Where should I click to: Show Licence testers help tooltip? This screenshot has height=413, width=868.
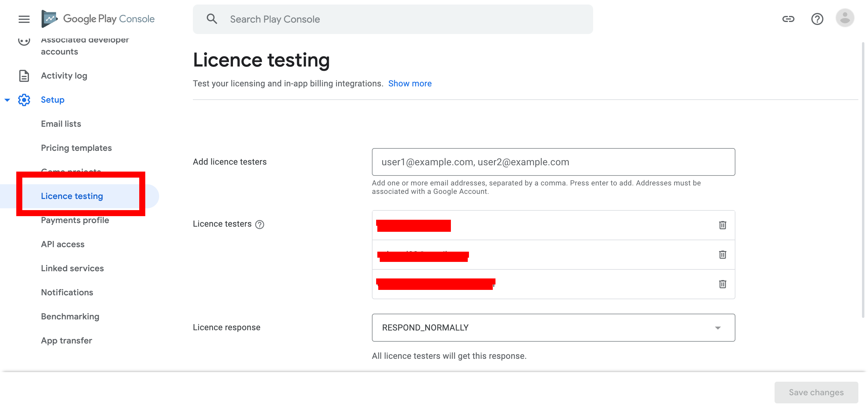[259, 224]
